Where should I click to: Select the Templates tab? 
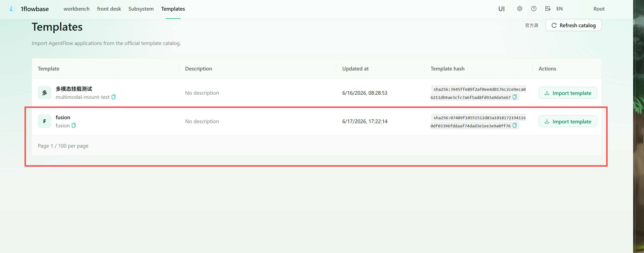(173, 9)
